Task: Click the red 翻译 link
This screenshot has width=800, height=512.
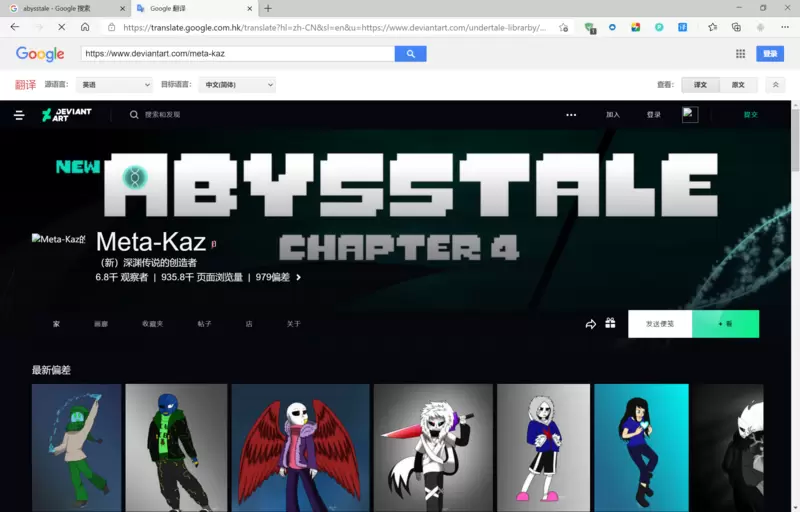Action: pos(25,85)
